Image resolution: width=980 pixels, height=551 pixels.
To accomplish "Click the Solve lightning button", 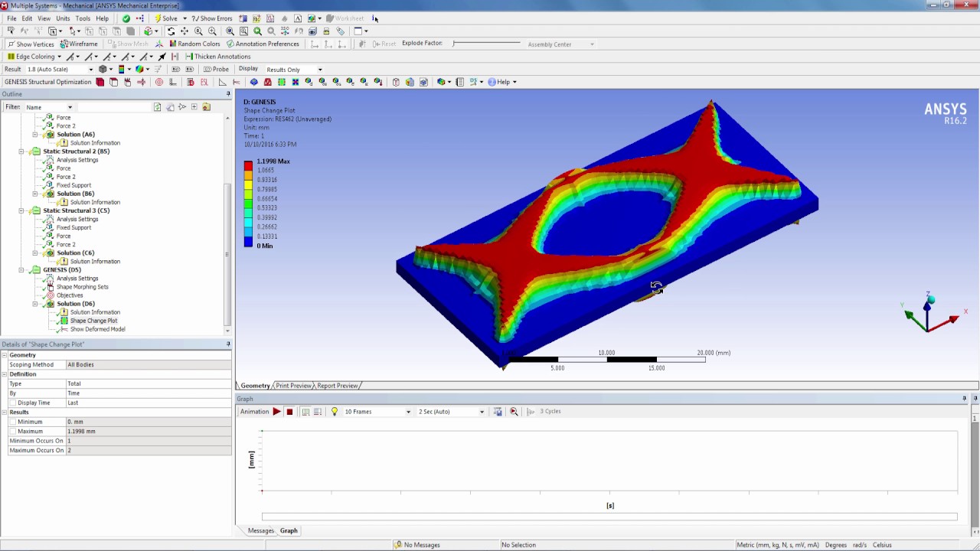I will pyautogui.click(x=165, y=18).
